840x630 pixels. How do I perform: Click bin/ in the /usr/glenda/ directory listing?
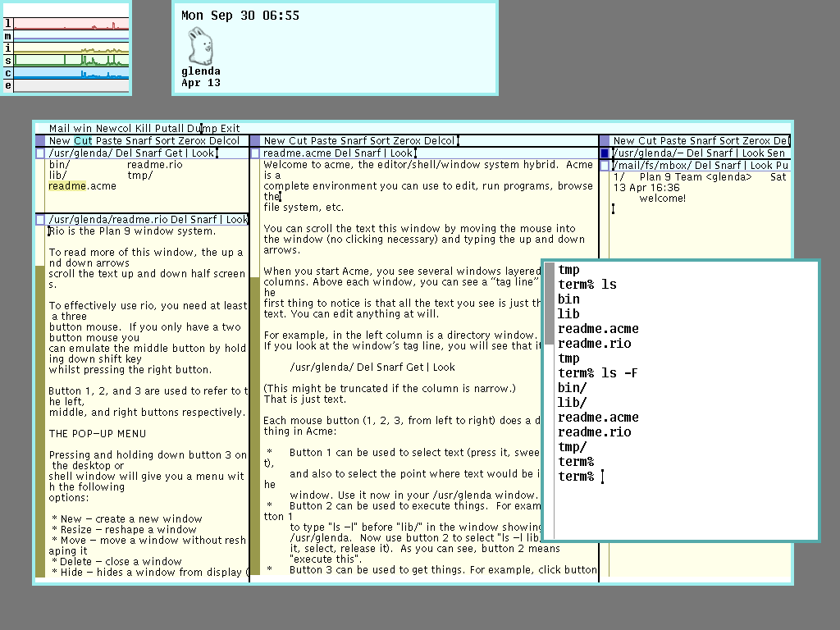59,164
